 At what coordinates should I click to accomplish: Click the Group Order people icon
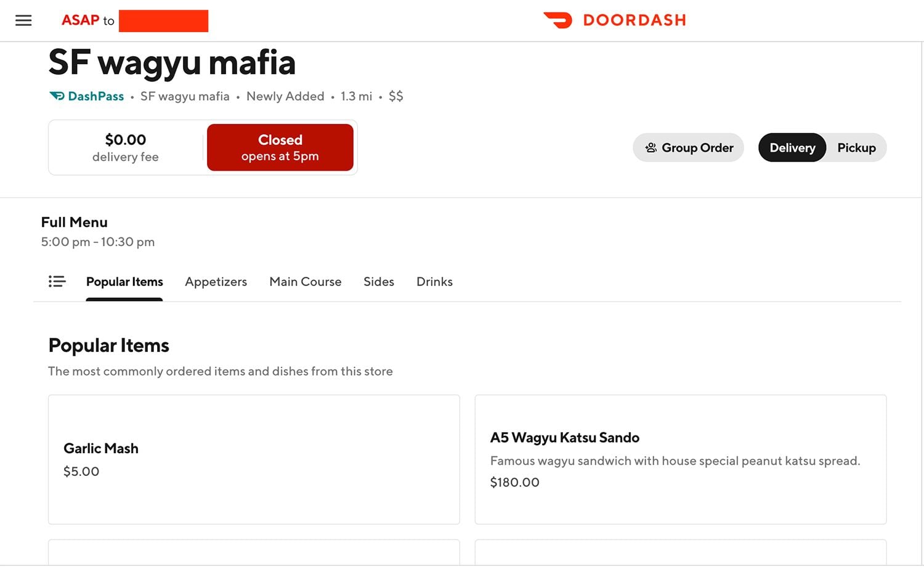pos(650,148)
